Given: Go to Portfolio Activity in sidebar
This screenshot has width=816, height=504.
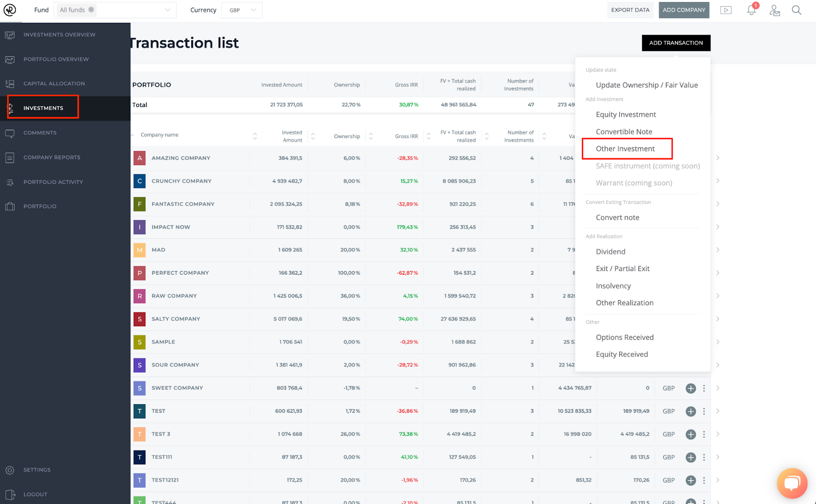Looking at the screenshot, I should pyautogui.click(x=53, y=182).
